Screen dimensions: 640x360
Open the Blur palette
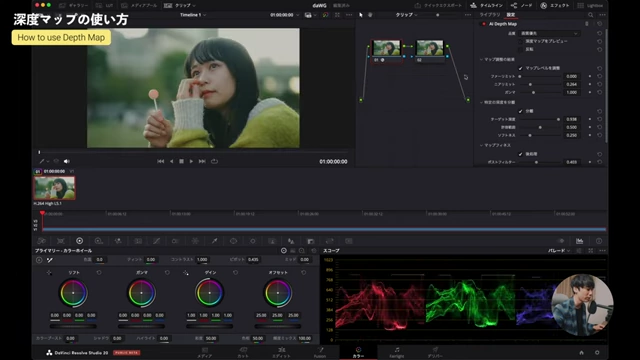pos(291,241)
